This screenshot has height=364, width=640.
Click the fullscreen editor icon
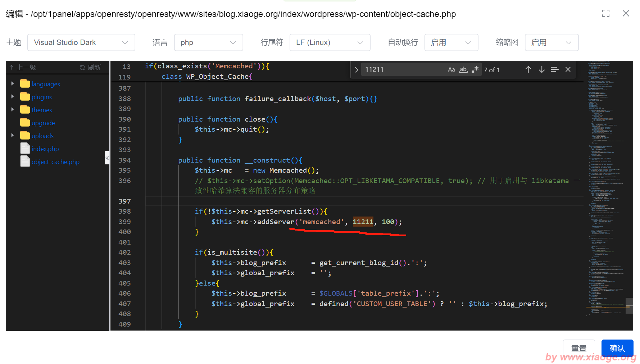coord(606,14)
